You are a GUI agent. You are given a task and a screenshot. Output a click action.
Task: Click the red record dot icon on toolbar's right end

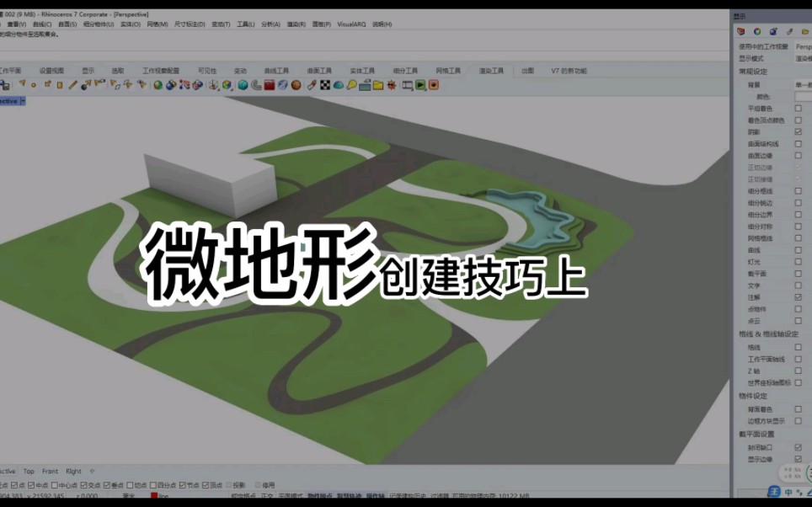coord(434,86)
